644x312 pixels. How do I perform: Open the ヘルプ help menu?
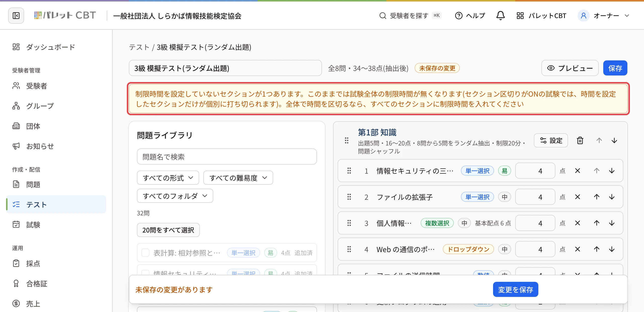[470, 16]
